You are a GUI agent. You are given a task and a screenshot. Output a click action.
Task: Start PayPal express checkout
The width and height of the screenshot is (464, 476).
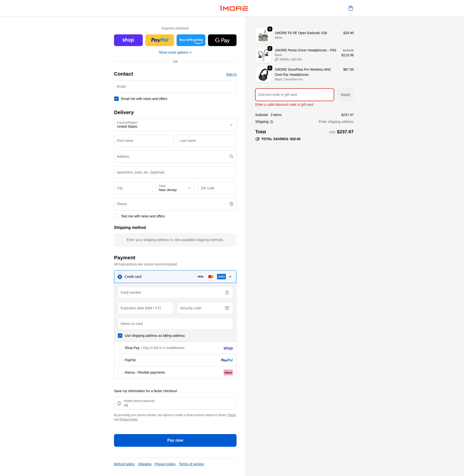click(159, 40)
